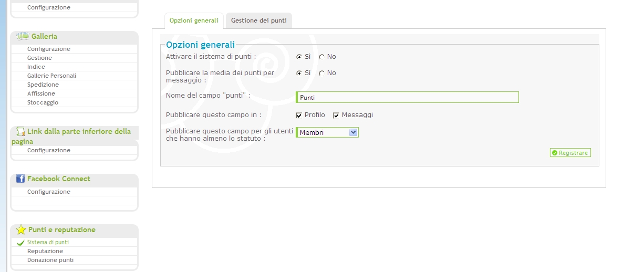
Task: Open Donazione punti in the sidebar
Action: [x=50, y=260]
